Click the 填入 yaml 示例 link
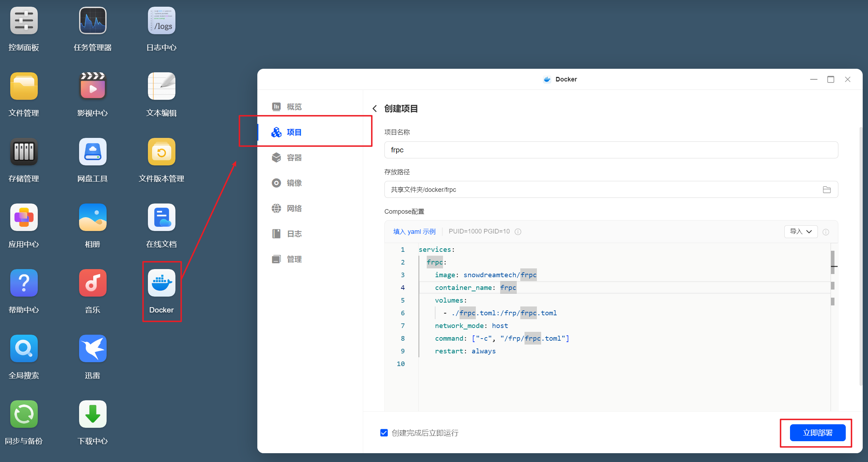 pyautogui.click(x=414, y=232)
